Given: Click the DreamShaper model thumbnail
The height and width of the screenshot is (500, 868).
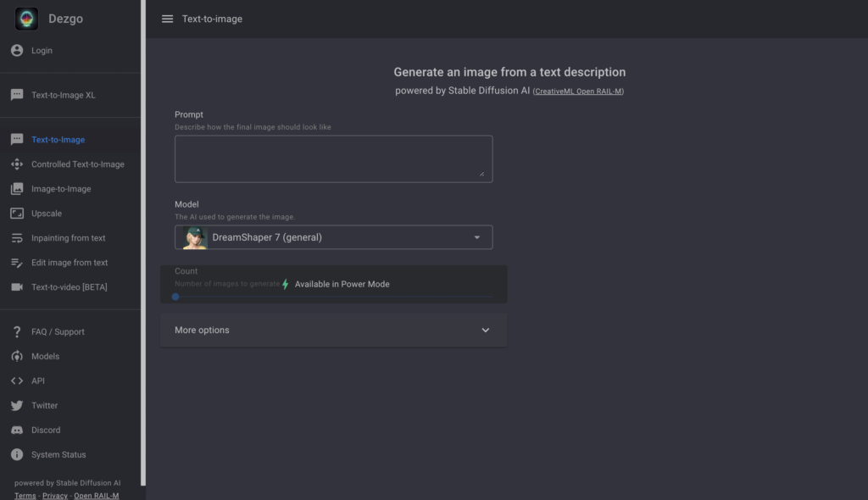Looking at the screenshot, I should tap(195, 237).
